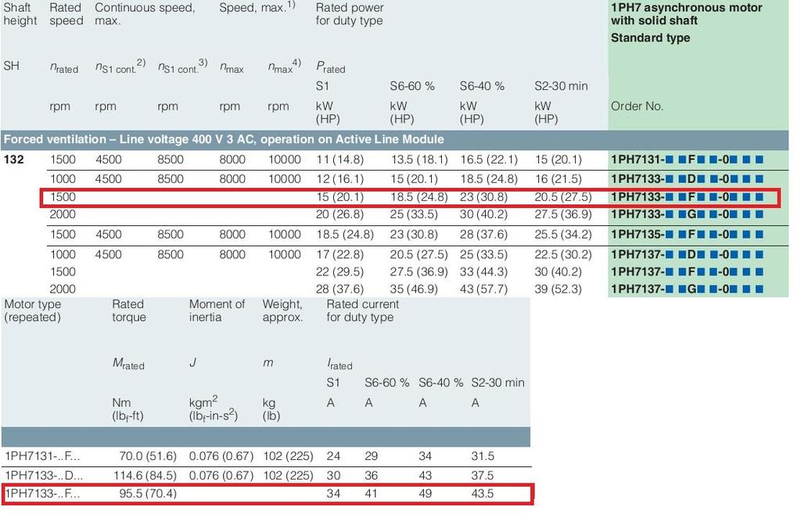
Task: Click the power value '43 (57.7)'
Action: pyautogui.click(x=483, y=289)
